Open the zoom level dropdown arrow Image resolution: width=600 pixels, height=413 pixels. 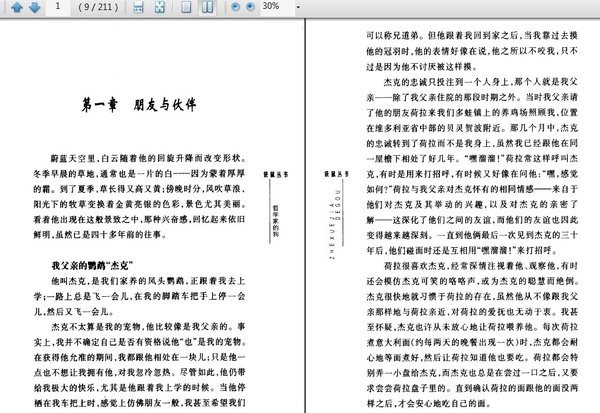point(298,7)
